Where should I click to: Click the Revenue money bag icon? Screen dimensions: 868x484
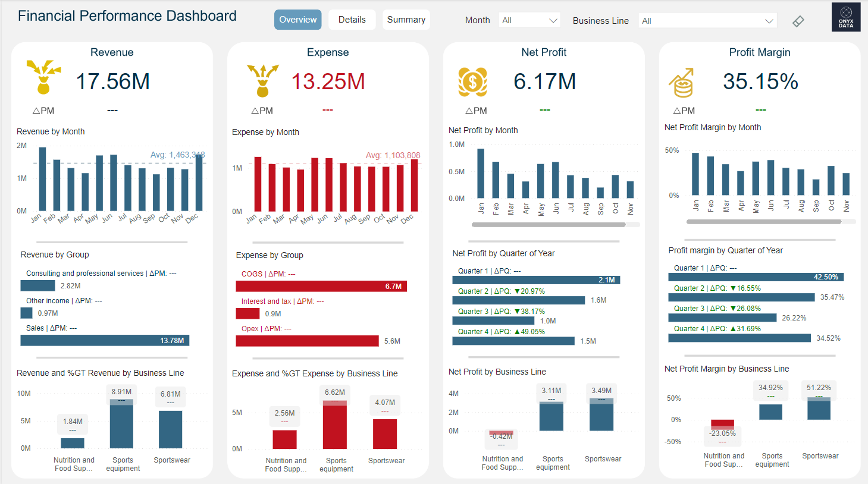pyautogui.click(x=43, y=77)
